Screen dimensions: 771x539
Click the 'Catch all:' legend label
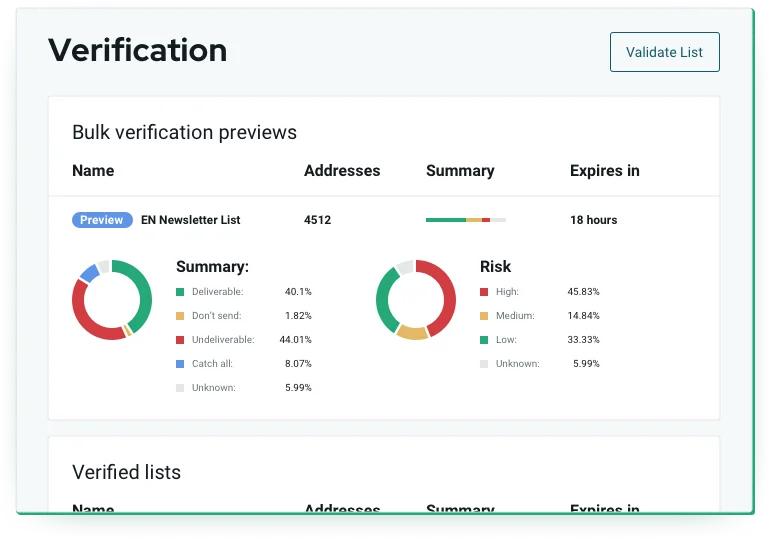tap(212, 364)
